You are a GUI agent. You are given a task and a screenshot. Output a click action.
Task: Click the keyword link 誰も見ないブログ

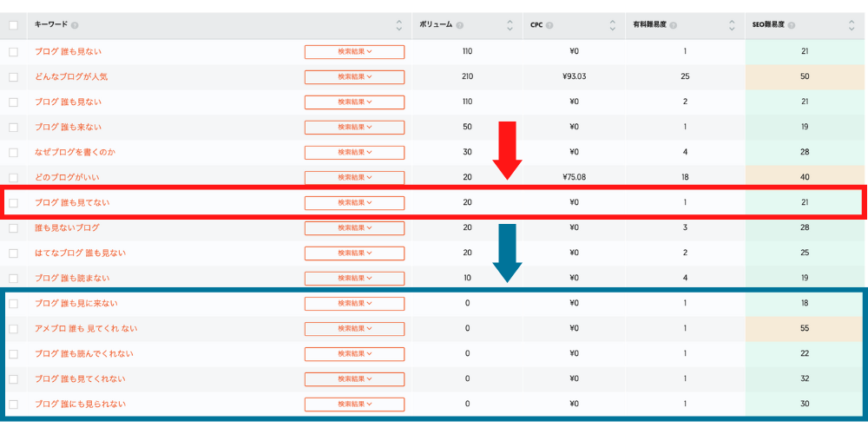click(67, 228)
